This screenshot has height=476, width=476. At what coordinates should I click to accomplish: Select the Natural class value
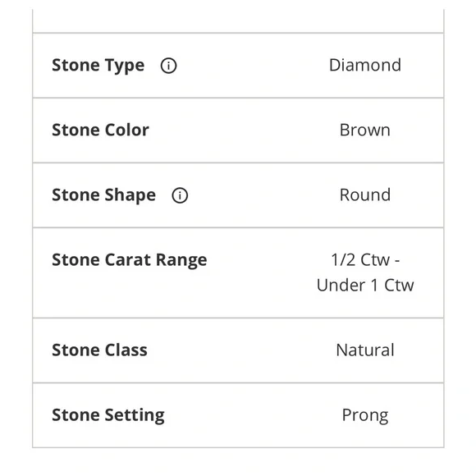coord(365,350)
